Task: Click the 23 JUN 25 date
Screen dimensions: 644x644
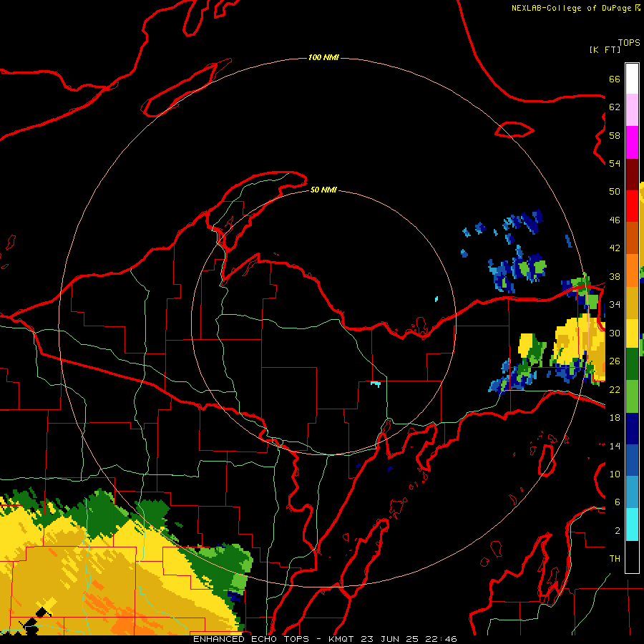Action: 390,639
